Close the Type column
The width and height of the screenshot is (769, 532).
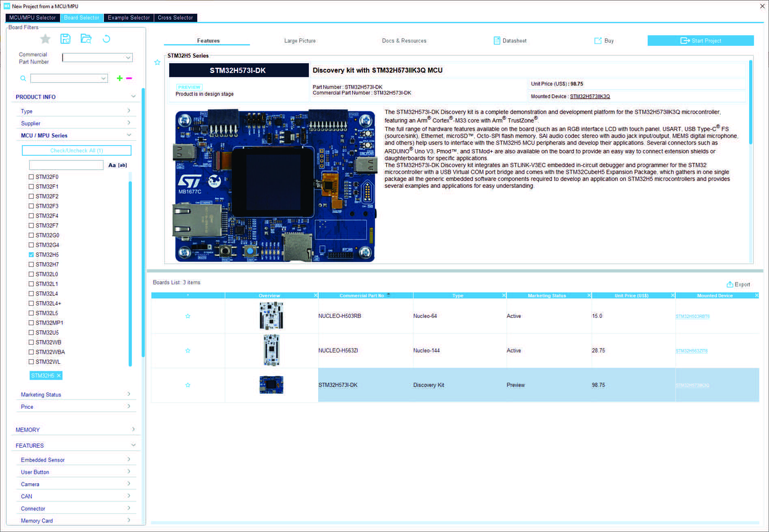504,296
